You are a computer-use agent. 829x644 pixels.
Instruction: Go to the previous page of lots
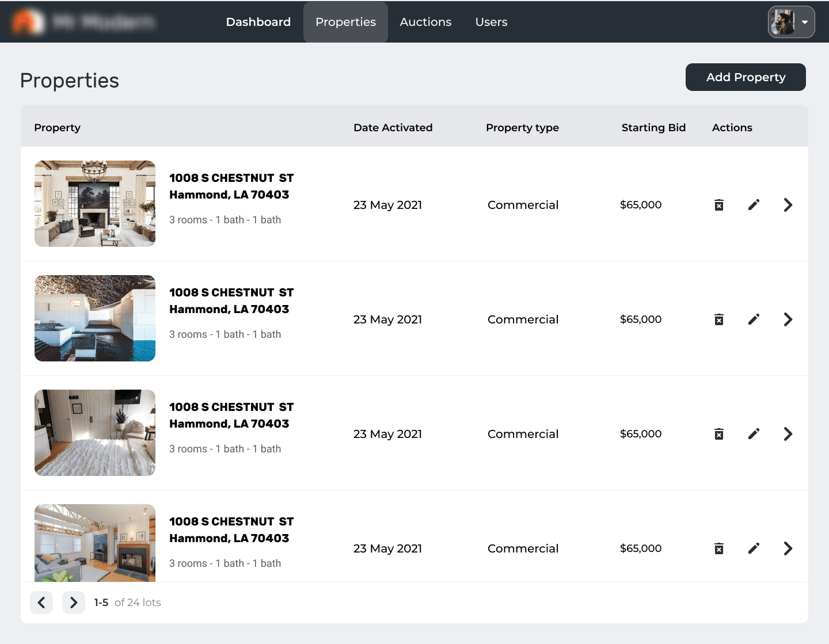[x=41, y=603]
